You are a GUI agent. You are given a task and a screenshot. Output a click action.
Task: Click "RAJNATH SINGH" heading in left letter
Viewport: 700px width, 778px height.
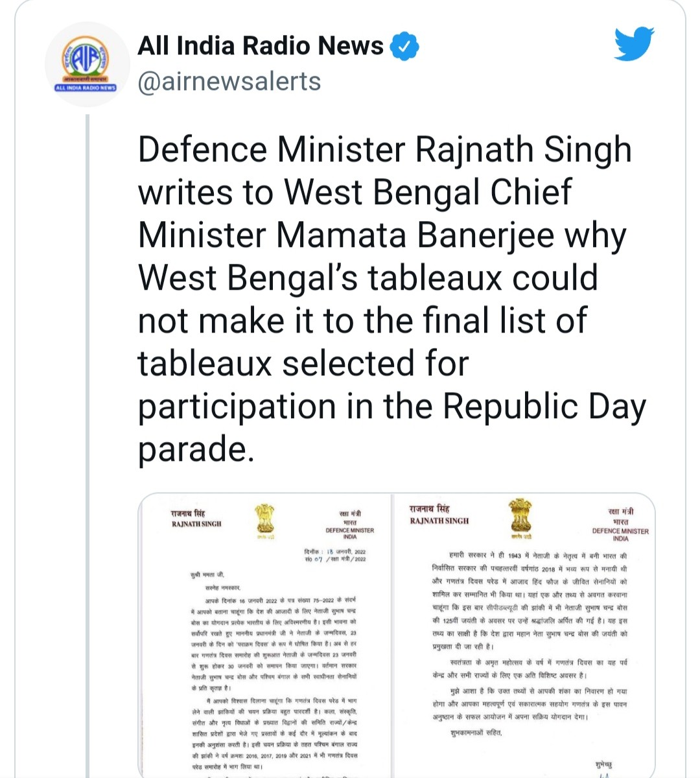click(196, 523)
